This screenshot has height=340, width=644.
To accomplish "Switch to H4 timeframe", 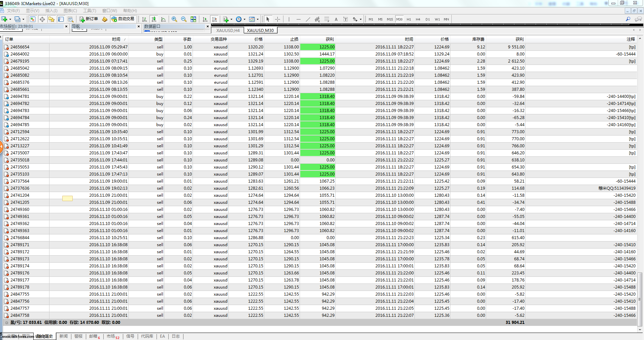I will 418,19.
